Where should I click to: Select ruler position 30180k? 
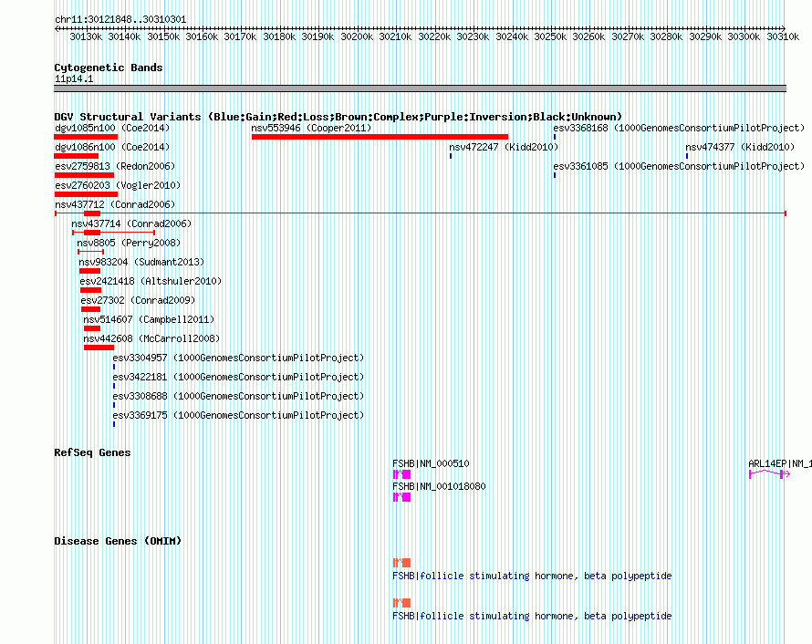pyautogui.click(x=280, y=36)
